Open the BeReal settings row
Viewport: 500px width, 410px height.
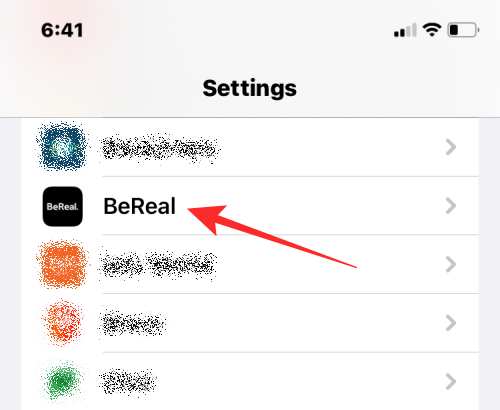[x=250, y=206]
